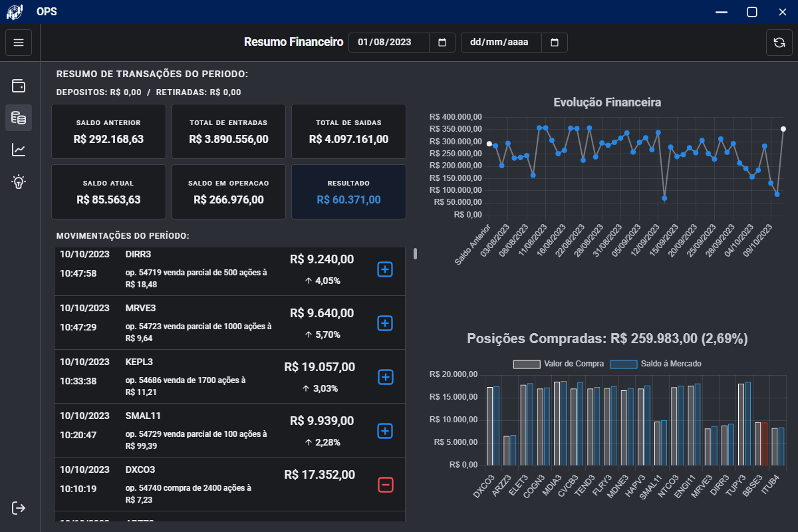Click the R$ 19.057,00 value
The height and width of the screenshot is (532, 798).
click(x=320, y=367)
